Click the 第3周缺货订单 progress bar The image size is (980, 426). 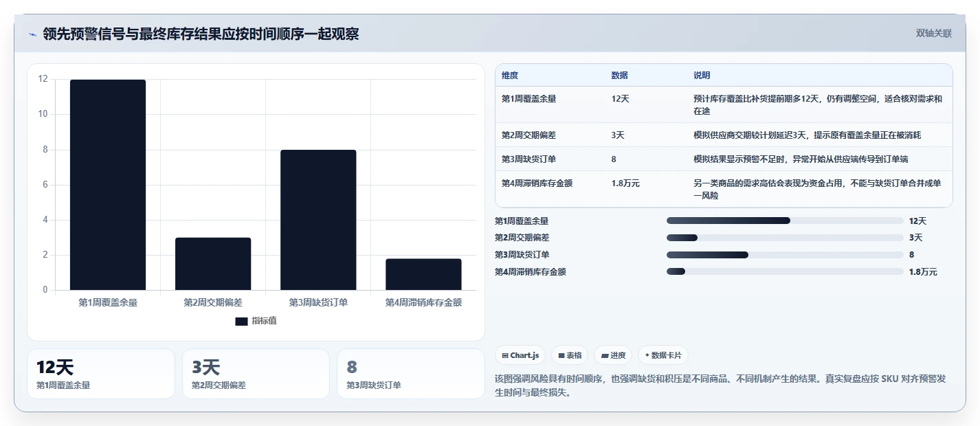[785, 255]
